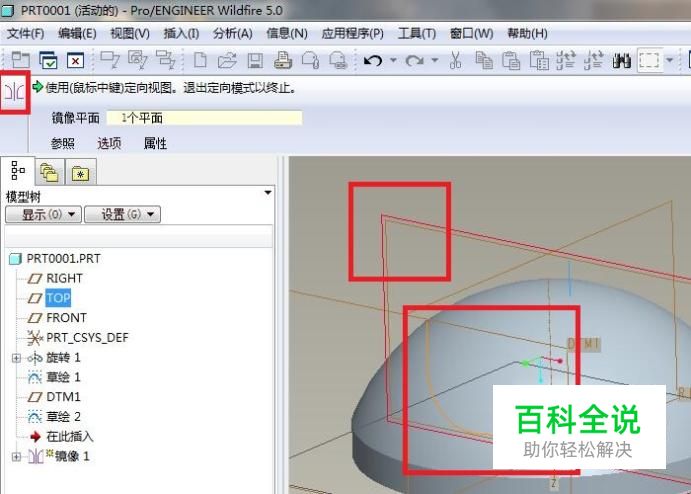Click the second regenerate icon beside binoculars
The image size is (691, 494).
coord(593,60)
